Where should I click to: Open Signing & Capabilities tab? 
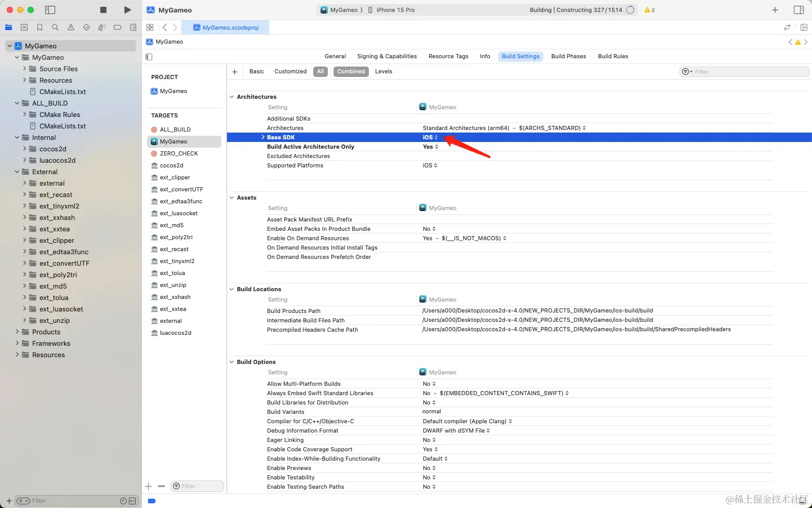(x=387, y=56)
